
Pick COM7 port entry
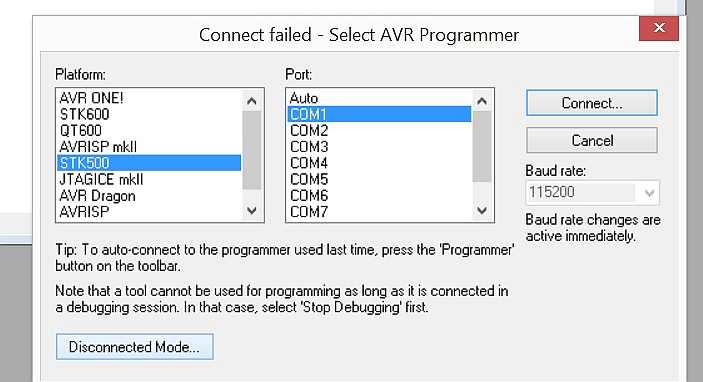coord(379,211)
